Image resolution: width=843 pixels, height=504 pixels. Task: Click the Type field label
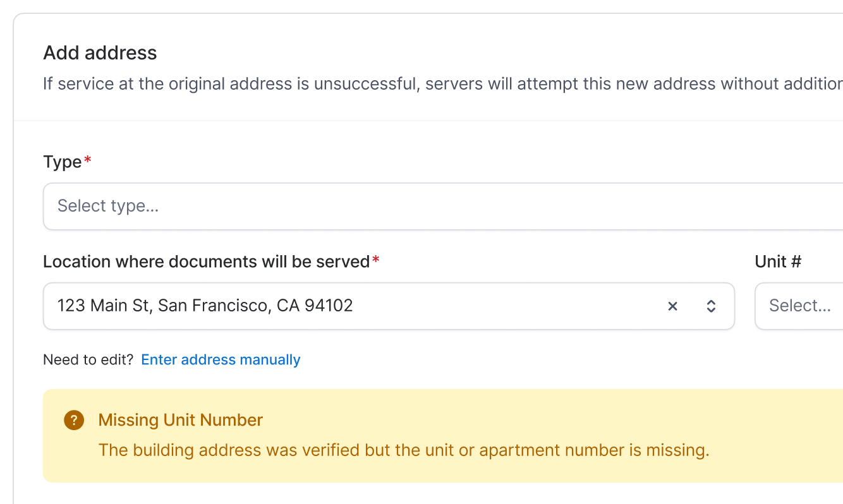pyautogui.click(x=61, y=161)
